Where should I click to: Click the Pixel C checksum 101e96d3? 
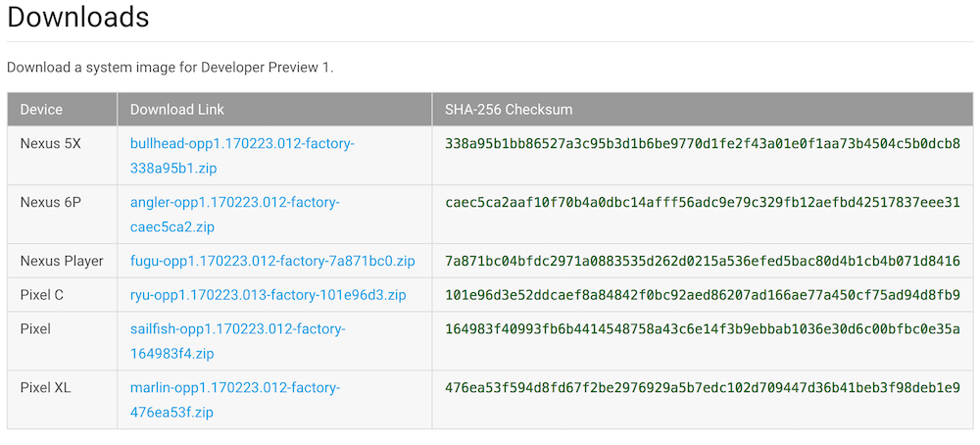702,295
